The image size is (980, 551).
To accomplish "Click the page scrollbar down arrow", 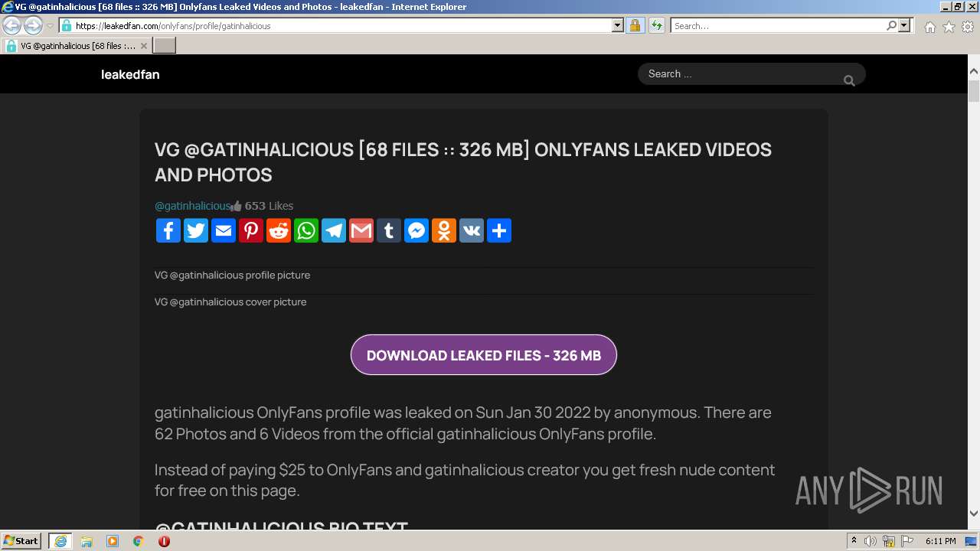I will (974, 514).
